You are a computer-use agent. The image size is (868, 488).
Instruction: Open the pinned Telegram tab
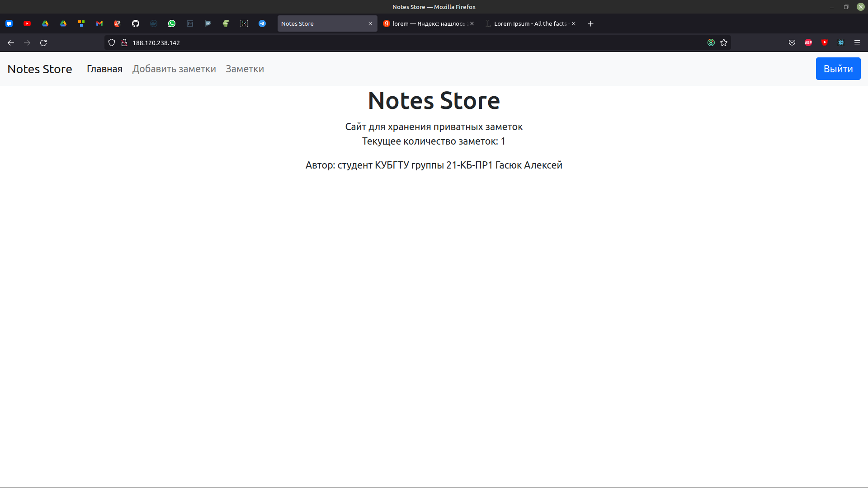[x=262, y=23]
